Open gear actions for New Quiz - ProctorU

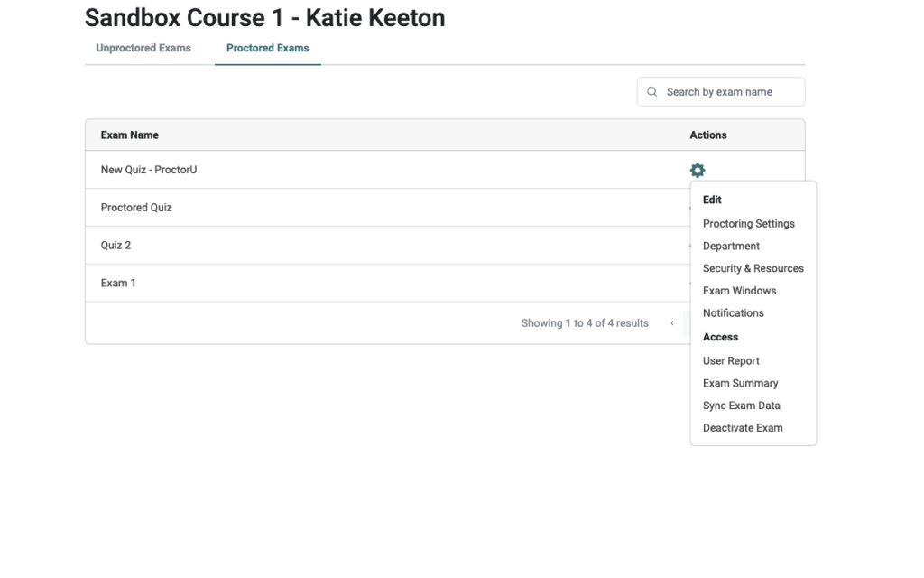tap(698, 170)
